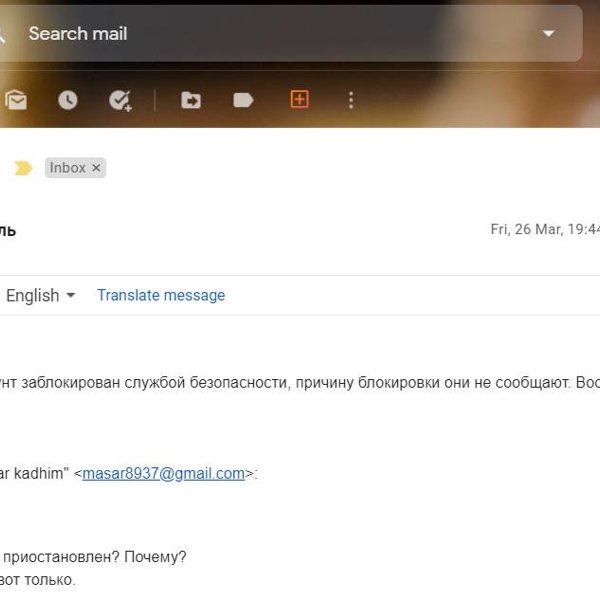This screenshot has height=600, width=600.
Task: Click the bold sender name ending in 'ль'
Action: pos(8,231)
